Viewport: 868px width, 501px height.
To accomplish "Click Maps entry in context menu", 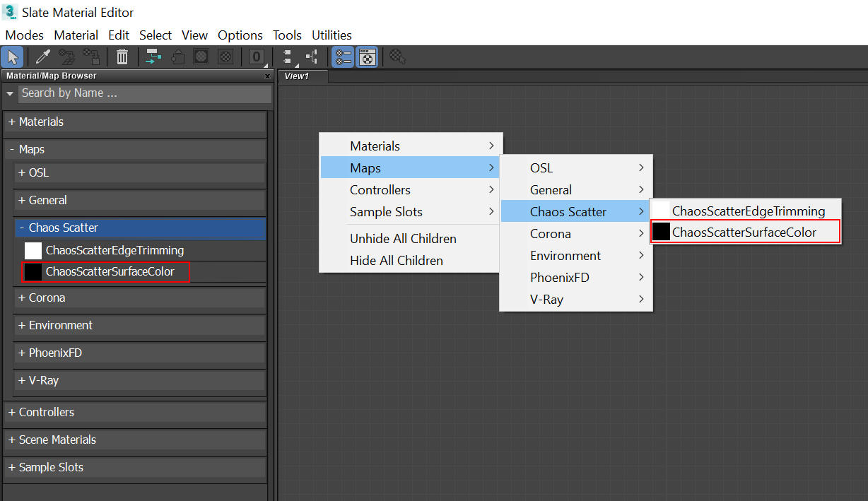I will [x=411, y=167].
